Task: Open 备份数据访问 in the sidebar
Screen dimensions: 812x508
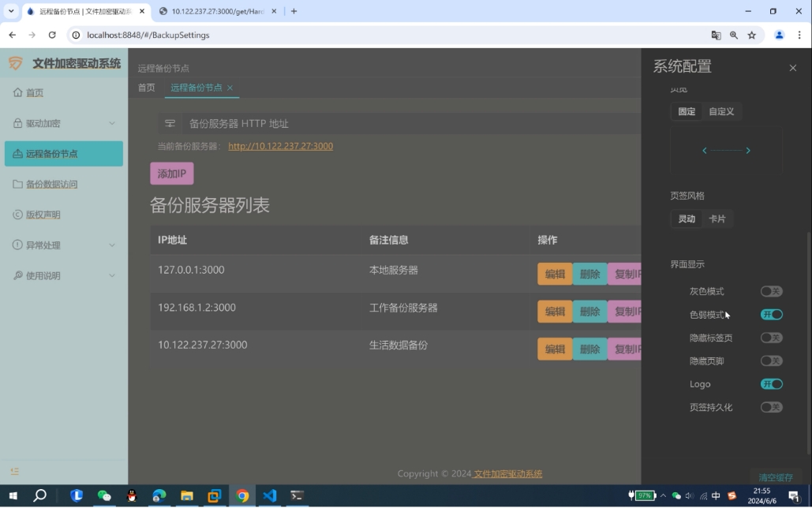Action: [51, 184]
